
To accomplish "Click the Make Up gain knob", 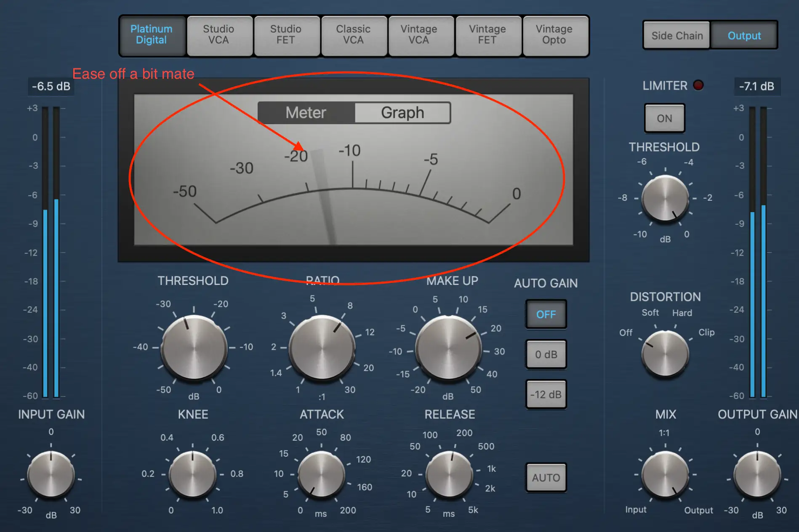I will coord(449,348).
